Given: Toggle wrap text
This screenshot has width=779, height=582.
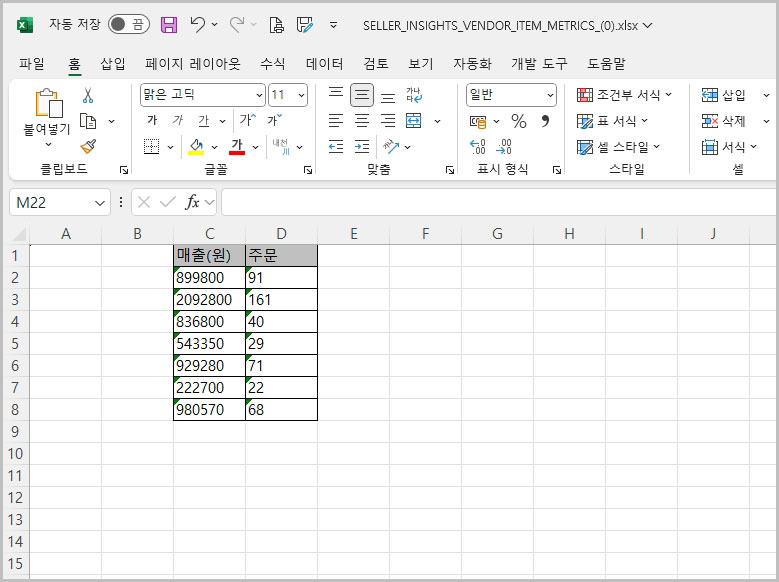Looking at the screenshot, I should (x=414, y=95).
